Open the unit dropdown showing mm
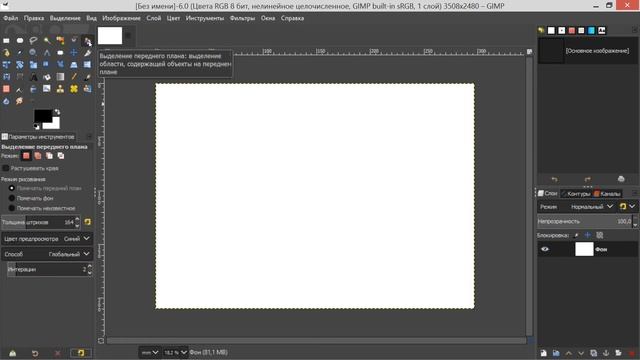The width and height of the screenshot is (640, 360). coord(149,352)
